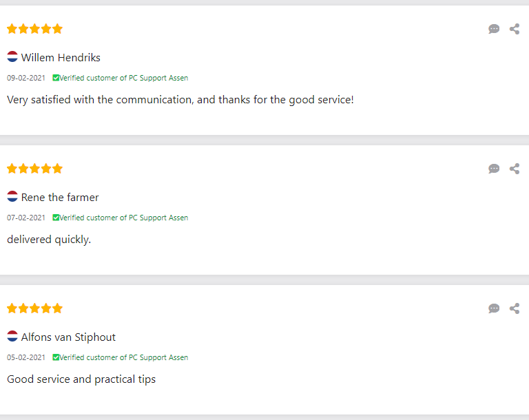Share Willem Hendriks' review

coord(515,29)
